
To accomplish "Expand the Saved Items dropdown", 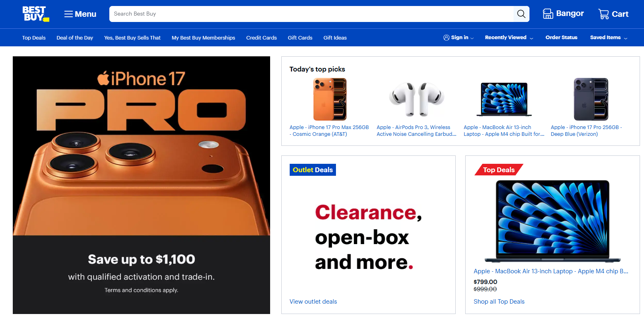I will 626,38.
